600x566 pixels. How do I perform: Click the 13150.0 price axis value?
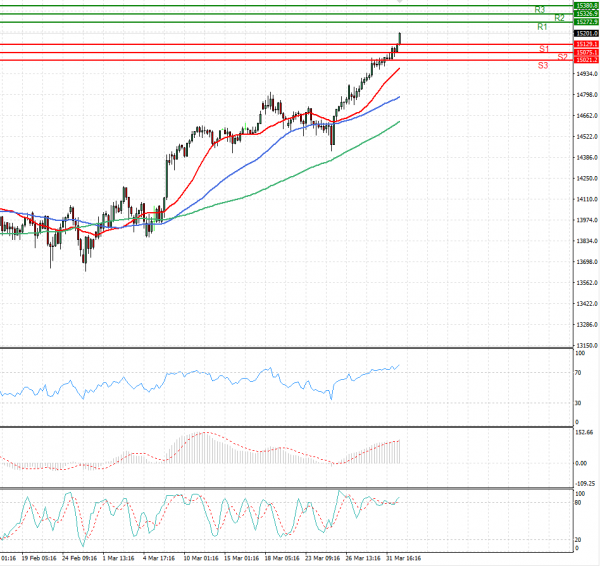[x=587, y=346]
